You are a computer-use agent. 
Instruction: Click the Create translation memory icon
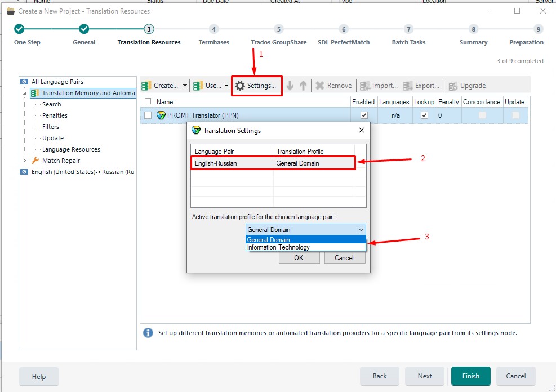pyautogui.click(x=146, y=86)
